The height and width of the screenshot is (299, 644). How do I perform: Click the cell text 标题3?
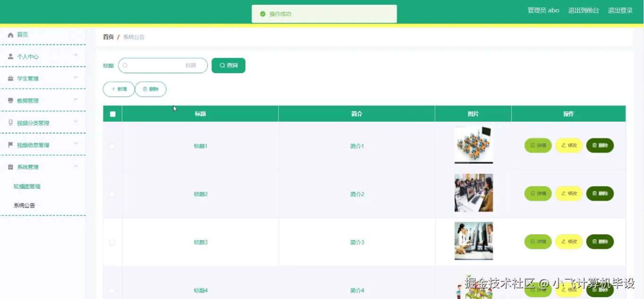tap(201, 242)
